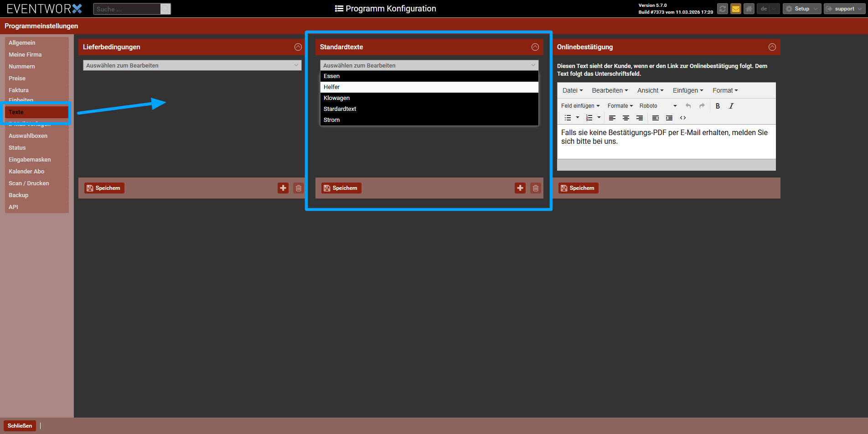Center align text in the editor
This screenshot has height=434, width=868.
click(626, 118)
